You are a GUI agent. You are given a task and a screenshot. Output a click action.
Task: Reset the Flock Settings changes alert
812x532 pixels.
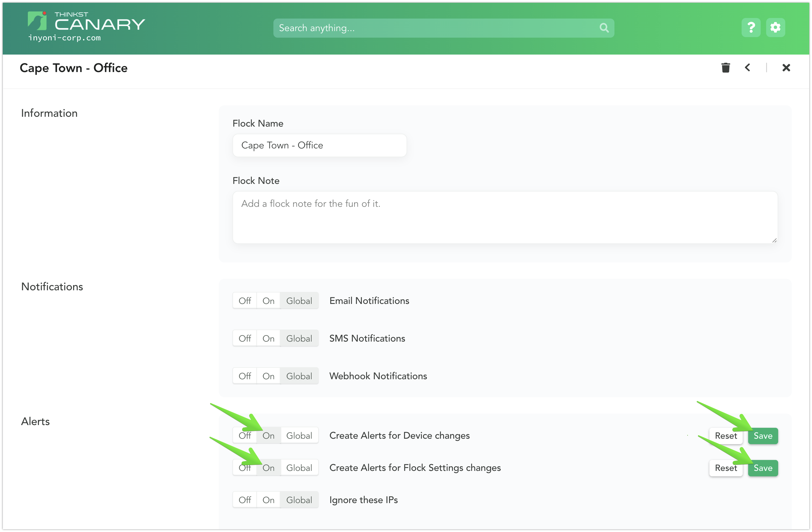coord(726,468)
